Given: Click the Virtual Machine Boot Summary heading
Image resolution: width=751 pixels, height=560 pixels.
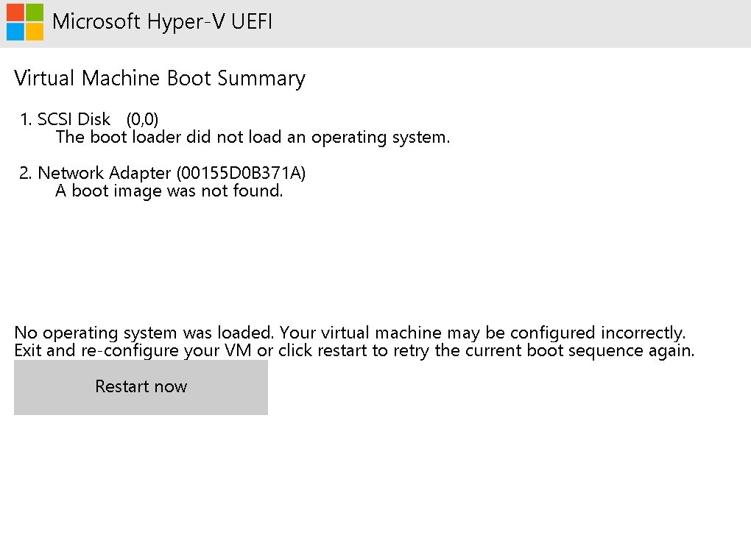Looking at the screenshot, I should 160,79.
